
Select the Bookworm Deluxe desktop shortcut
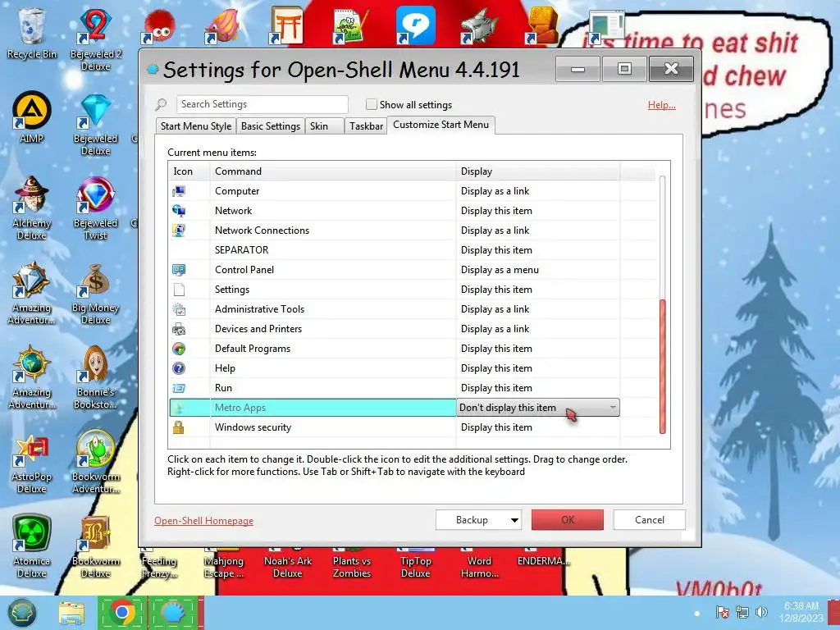(x=95, y=546)
